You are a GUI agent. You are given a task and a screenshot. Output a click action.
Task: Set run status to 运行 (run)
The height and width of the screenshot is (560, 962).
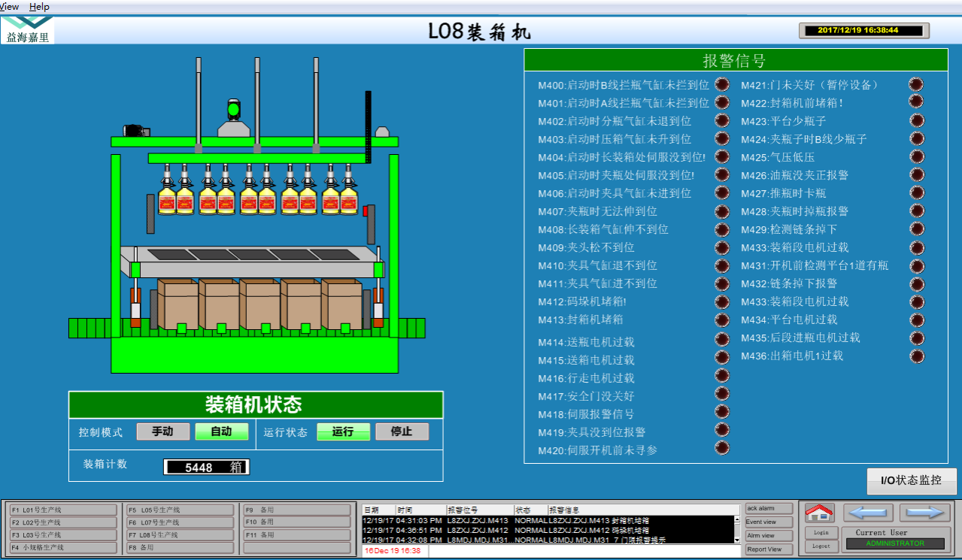pyautogui.click(x=343, y=431)
